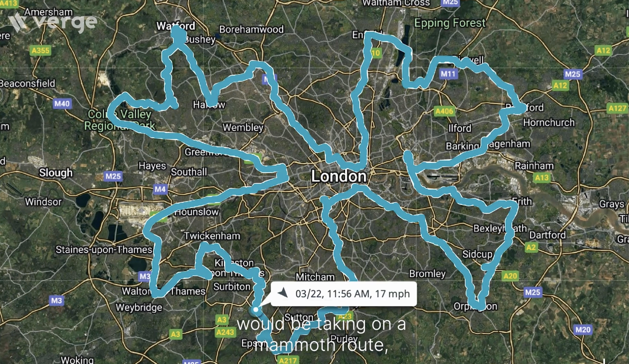Screen dimensions: 629x364
Task: Click the London city label
Action: (x=339, y=176)
